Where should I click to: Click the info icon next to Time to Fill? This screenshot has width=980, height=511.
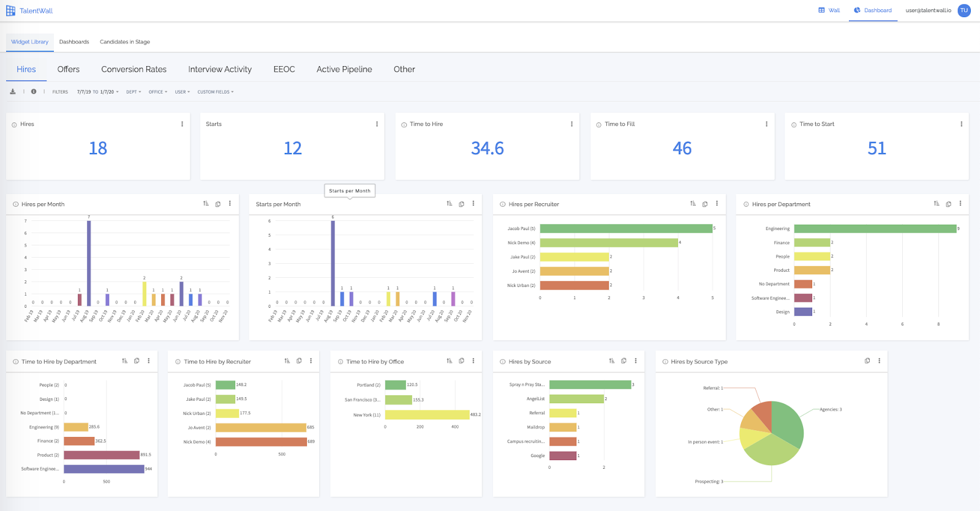599,125
